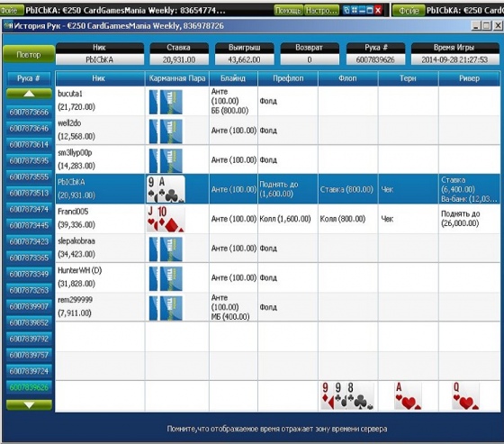Click the green down arrow below hand list

coord(29,405)
